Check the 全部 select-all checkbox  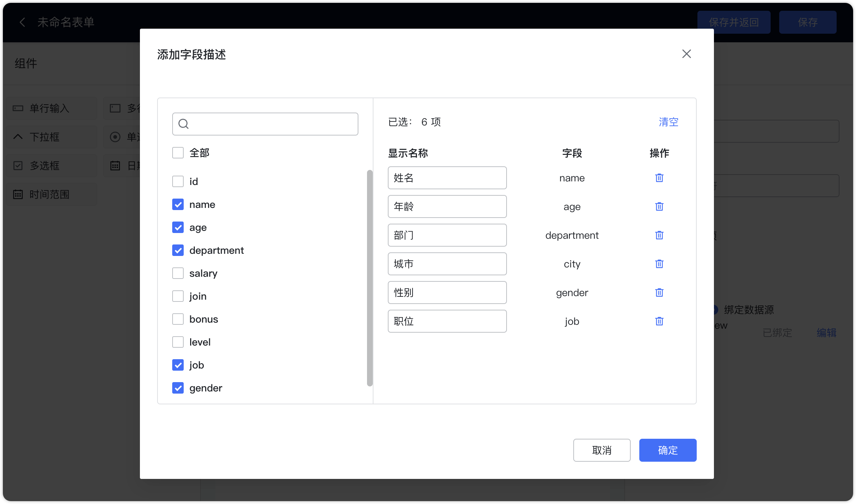tap(178, 153)
